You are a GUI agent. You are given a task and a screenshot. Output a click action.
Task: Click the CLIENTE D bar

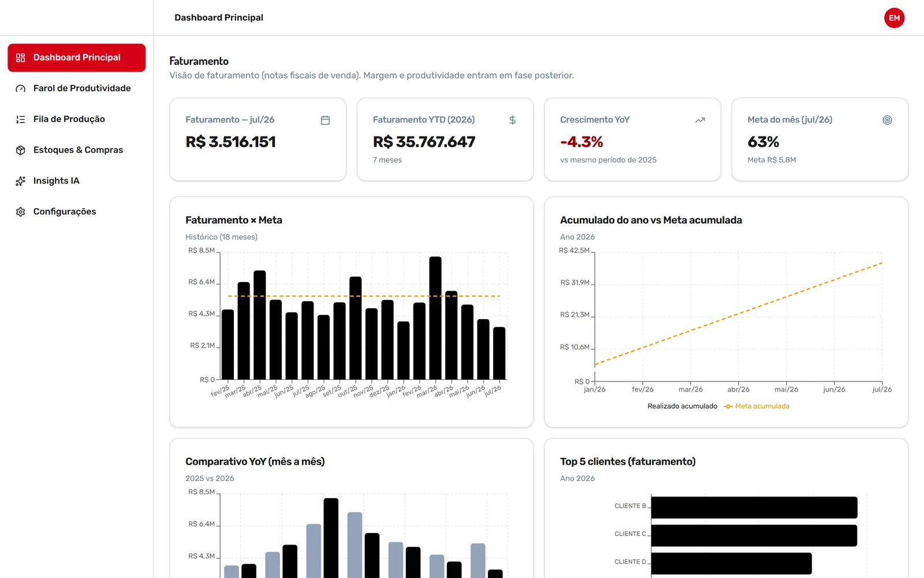pos(732,564)
